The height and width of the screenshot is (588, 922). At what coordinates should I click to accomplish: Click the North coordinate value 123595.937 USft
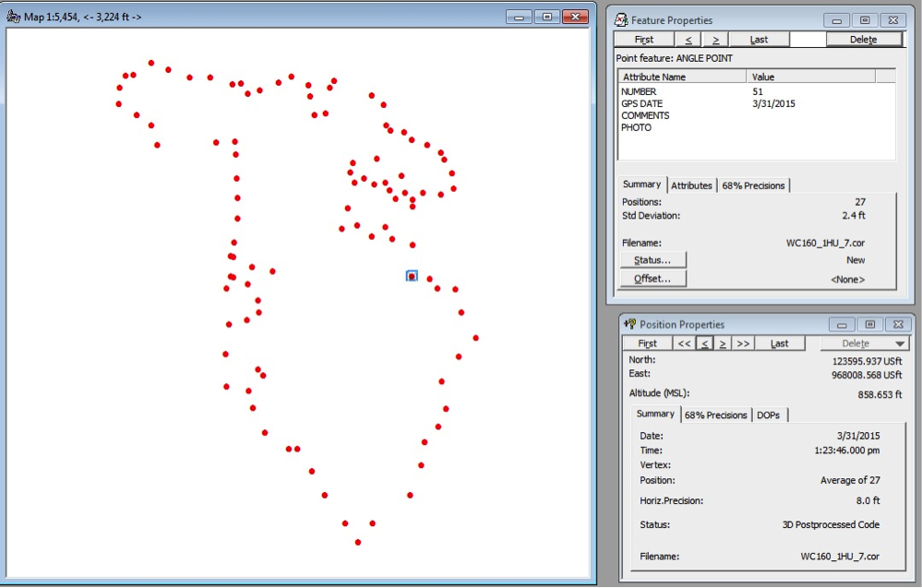click(x=867, y=361)
